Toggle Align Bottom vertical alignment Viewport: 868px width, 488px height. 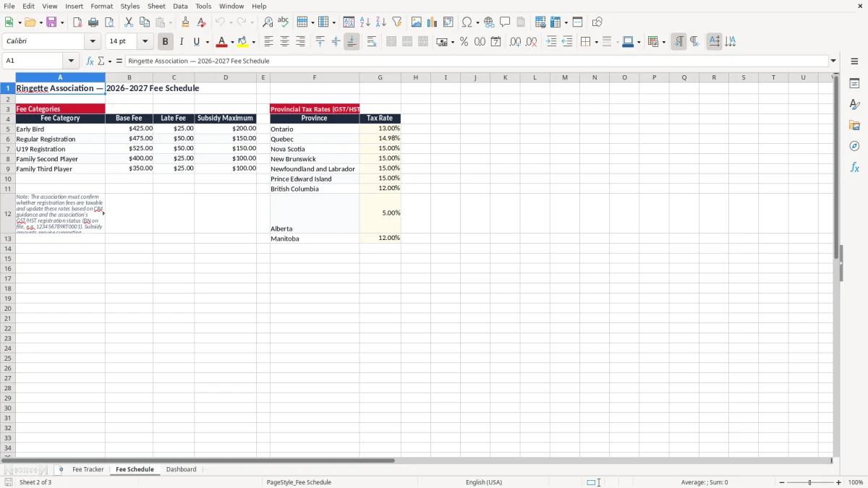tap(352, 42)
